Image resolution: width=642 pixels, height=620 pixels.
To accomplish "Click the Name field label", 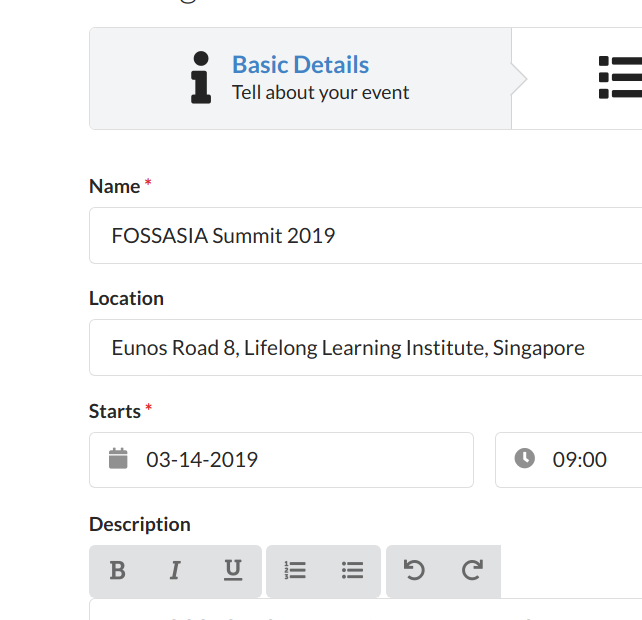I will 114,186.
